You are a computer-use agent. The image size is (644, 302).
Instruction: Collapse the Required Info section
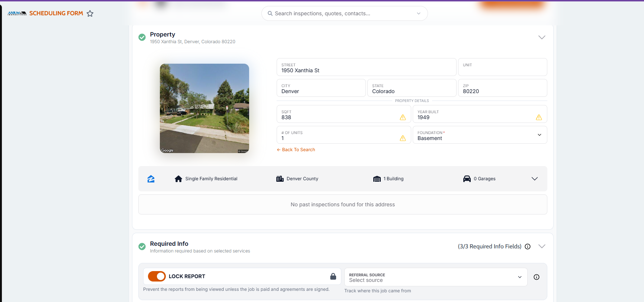click(542, 246)
